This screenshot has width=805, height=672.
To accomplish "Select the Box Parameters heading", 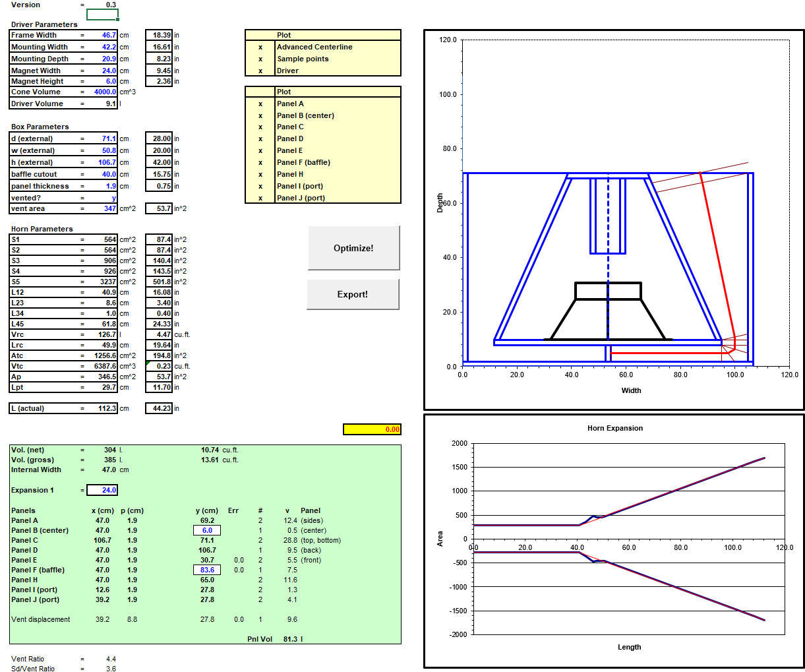I will tap(40, 127).
